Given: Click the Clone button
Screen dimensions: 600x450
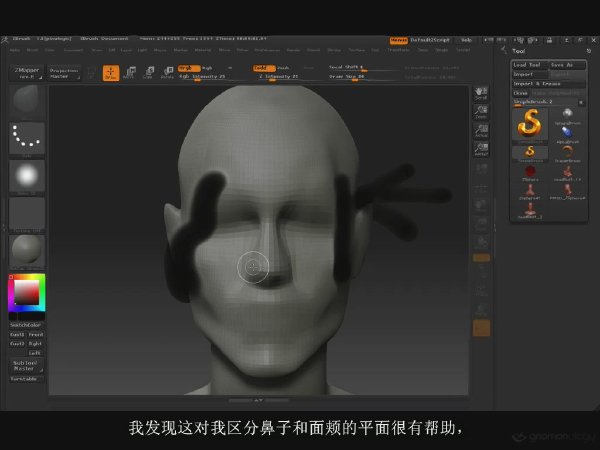Looking at the screenshot, I should 520,93.
